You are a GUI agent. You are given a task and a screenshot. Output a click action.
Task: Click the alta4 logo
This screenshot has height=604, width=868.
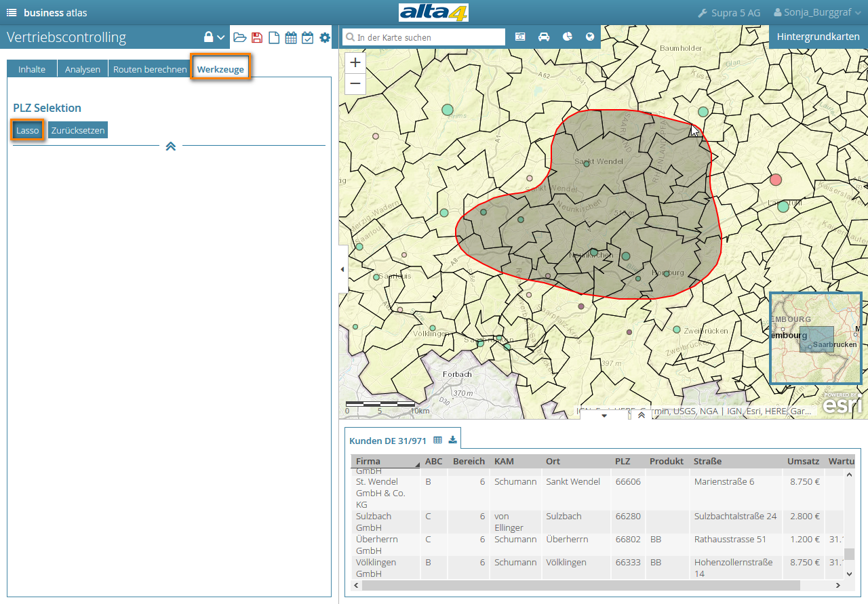point(433,13)
